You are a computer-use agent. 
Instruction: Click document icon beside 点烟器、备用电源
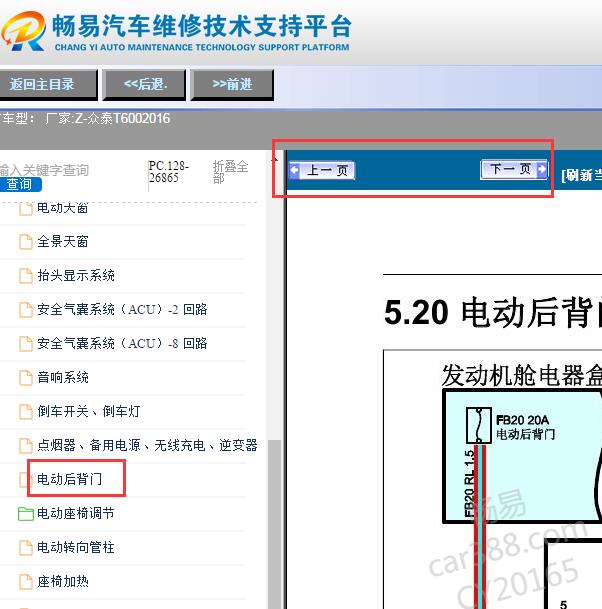(26, 445)
